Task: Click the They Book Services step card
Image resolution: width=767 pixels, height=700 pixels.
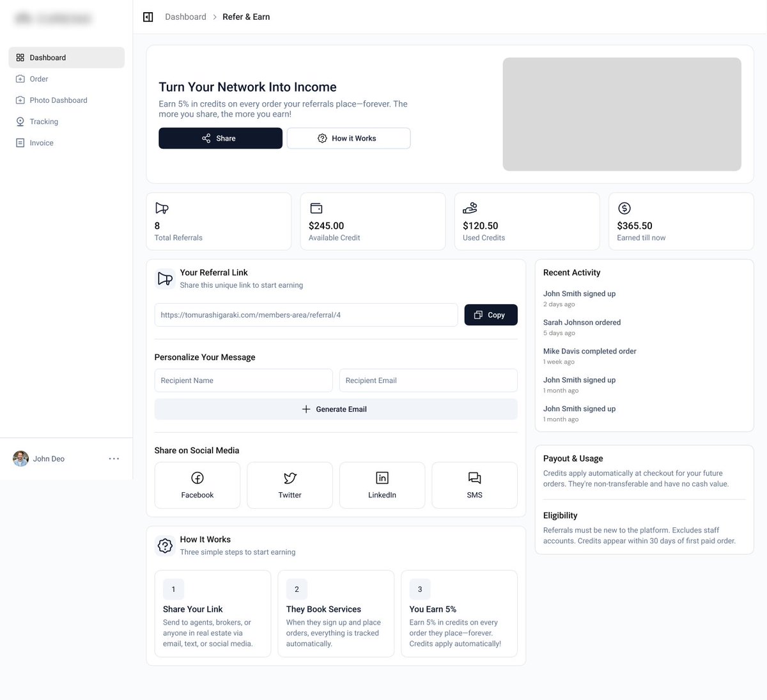Action: pos(336,614)
